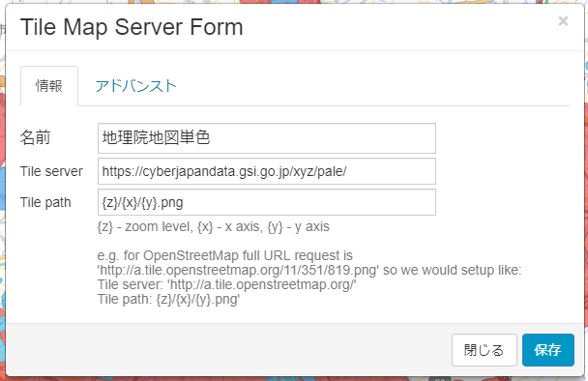Focus the 名前 input field
Viewport: 588px width, 381px height.
click(267, 138)
